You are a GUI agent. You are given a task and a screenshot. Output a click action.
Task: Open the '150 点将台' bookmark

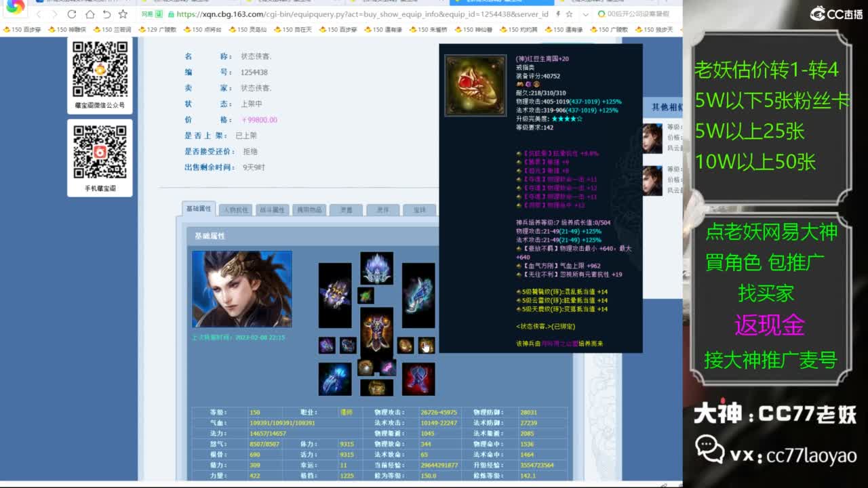point(202,30)
